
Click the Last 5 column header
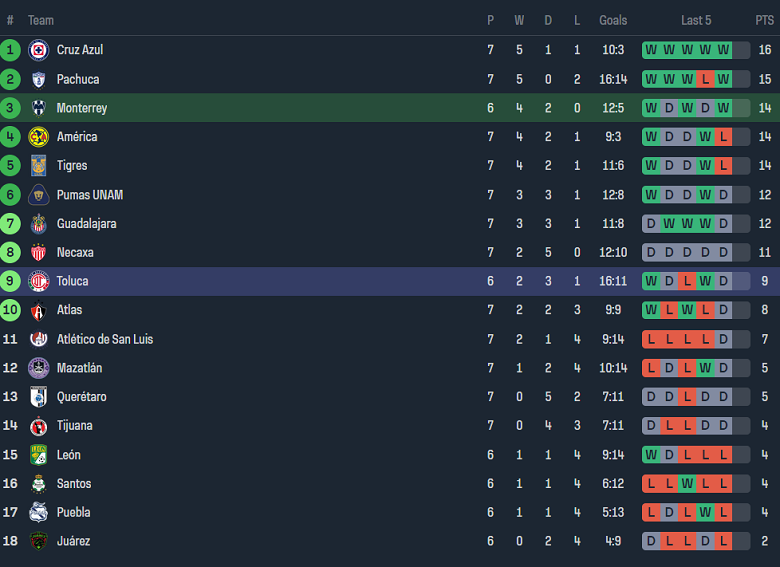pos(696,20)
